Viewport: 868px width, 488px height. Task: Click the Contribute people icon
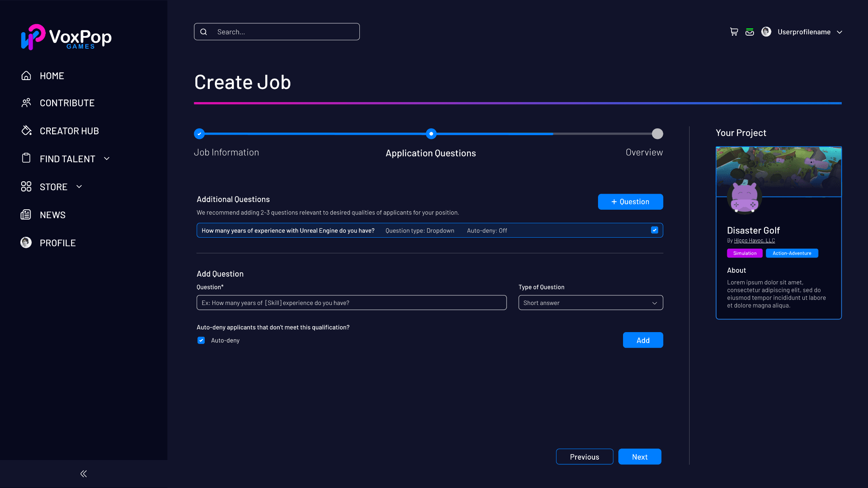26,103
